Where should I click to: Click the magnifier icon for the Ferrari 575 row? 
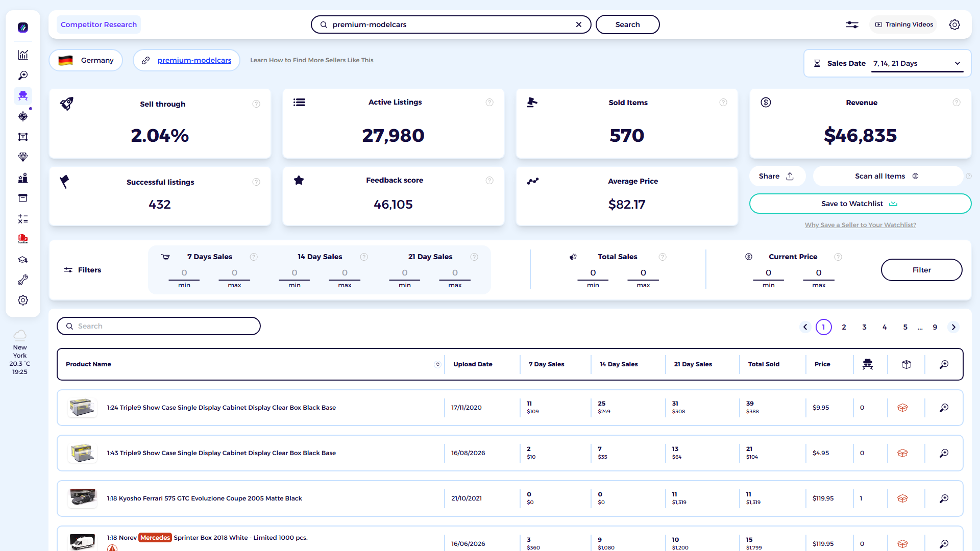944,498
